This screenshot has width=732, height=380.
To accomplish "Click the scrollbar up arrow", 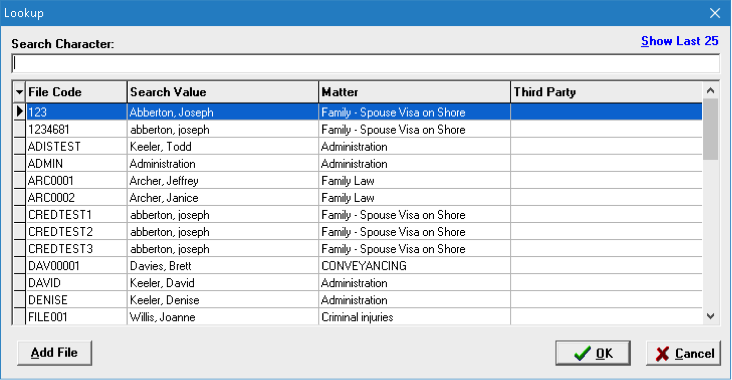I will tap(711, 91).
